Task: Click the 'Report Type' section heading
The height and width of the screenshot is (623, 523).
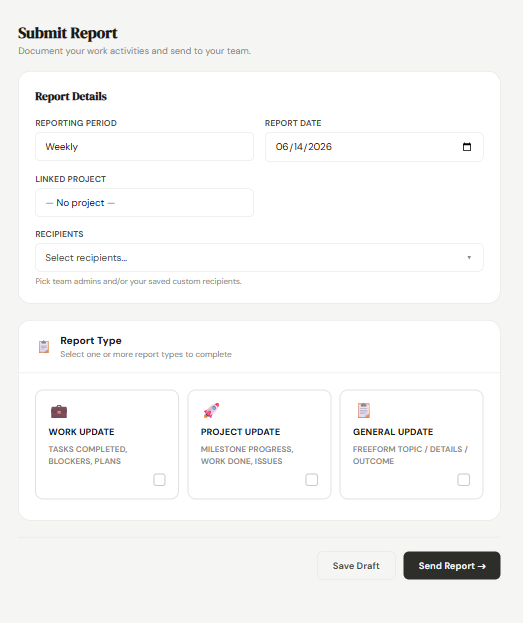Action: click(x=91, y=341)
